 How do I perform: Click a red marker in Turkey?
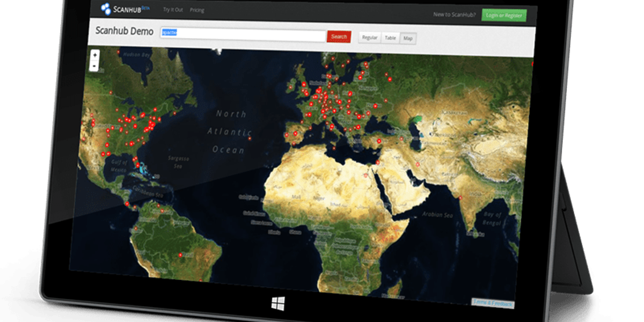pyautogui.click(x=379, y=141)
